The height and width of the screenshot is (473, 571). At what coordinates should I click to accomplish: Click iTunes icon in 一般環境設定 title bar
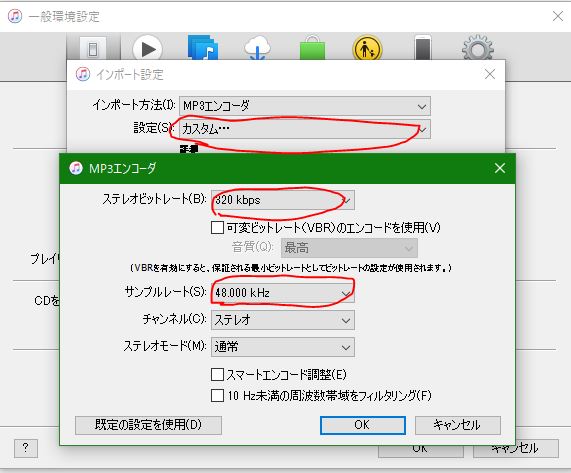15,16
